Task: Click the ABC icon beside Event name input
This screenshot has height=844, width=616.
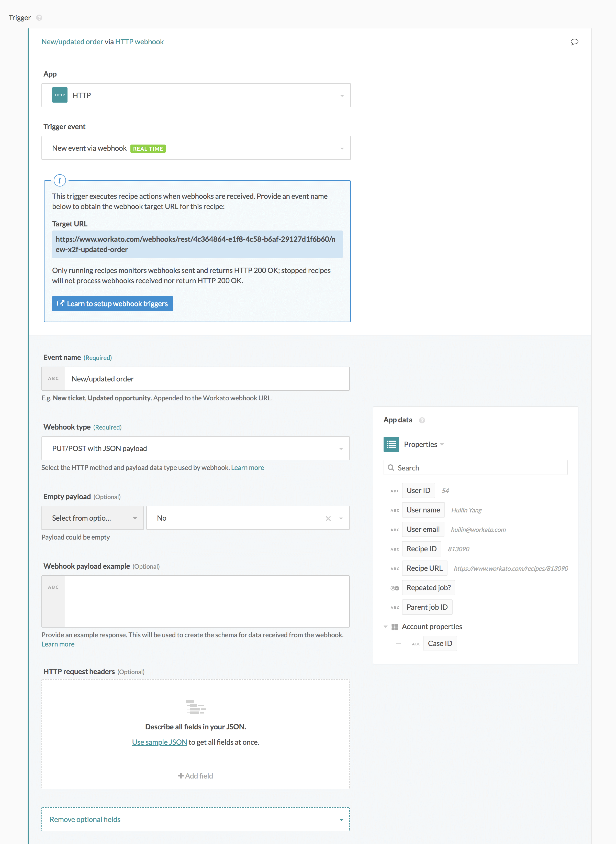Action: point(53,378)
